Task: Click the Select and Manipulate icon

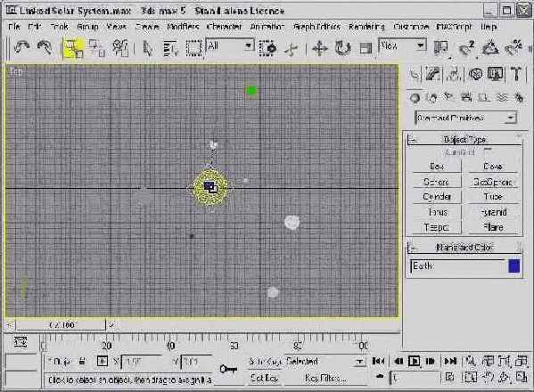Action: [x=292, y=49]
